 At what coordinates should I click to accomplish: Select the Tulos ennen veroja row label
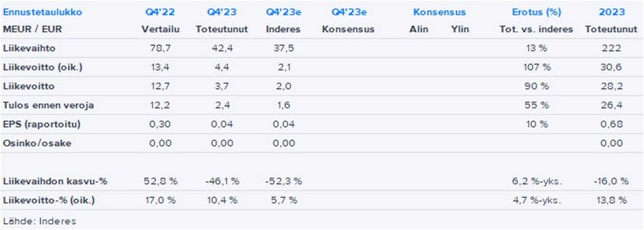click(48, 105)
